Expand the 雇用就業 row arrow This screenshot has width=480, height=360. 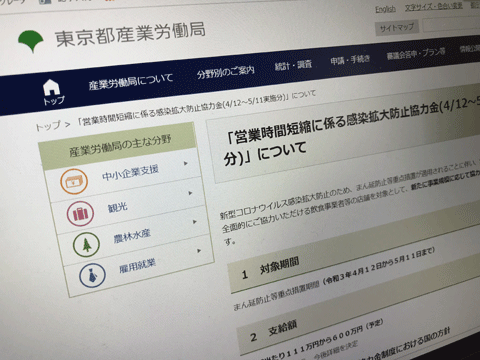[x=199, y=250]
